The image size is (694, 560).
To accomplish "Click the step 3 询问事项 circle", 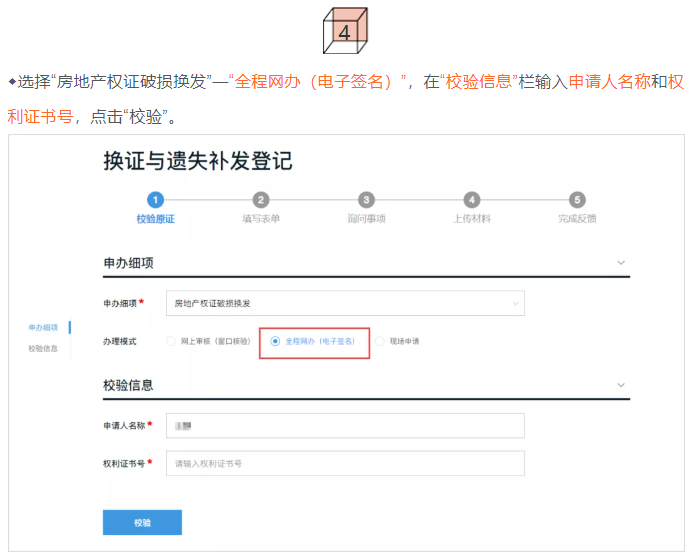I will pyautogui.click(x=367, y=200).
